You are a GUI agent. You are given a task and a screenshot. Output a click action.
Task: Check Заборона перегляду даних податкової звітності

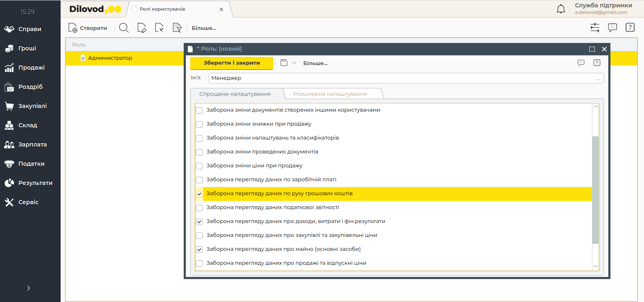click(x=199, y=208)
